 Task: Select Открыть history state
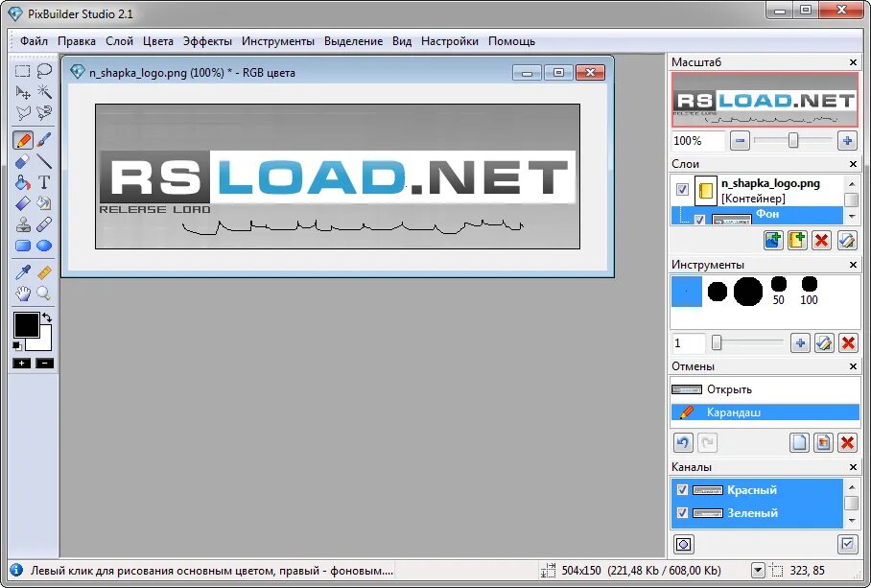pos(765,389)
